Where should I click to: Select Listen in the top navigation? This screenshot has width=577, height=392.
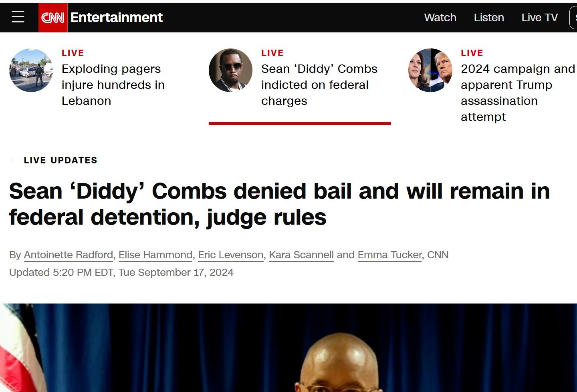(489, 18)
